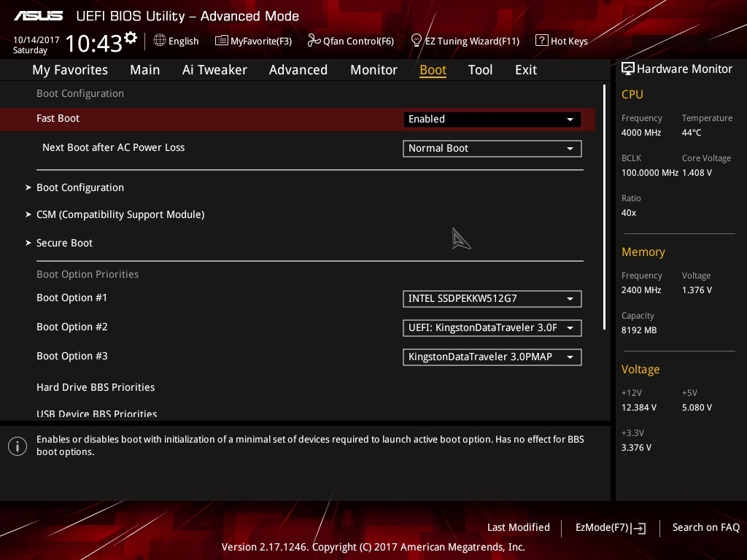
Task: Click the Last Modified button
Action: [x=519, y=527]
